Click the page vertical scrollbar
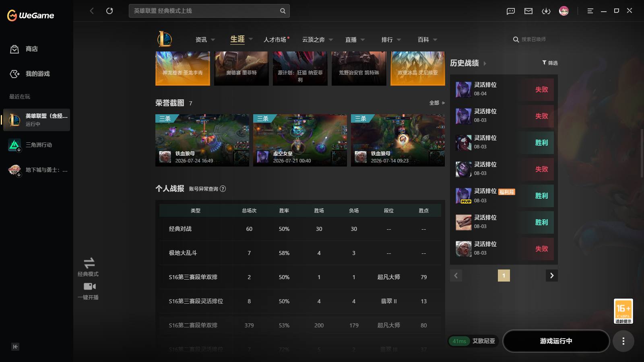644x362 pixels. tap(642, 153)
